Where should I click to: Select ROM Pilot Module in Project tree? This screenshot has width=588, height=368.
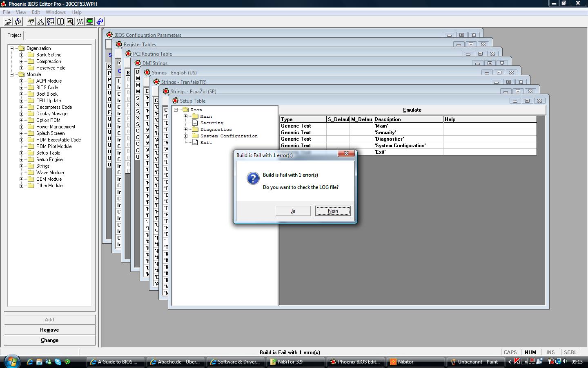(54, 146)
